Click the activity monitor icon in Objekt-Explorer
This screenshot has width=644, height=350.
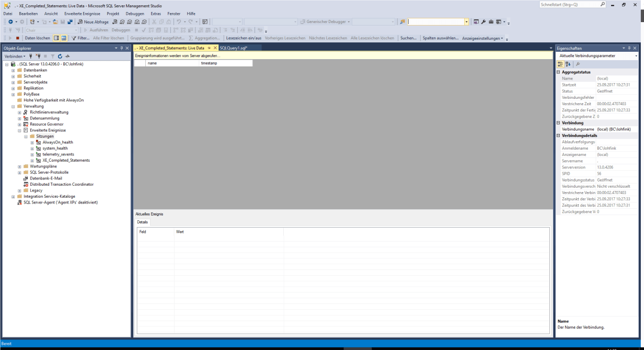coord(67,56)
